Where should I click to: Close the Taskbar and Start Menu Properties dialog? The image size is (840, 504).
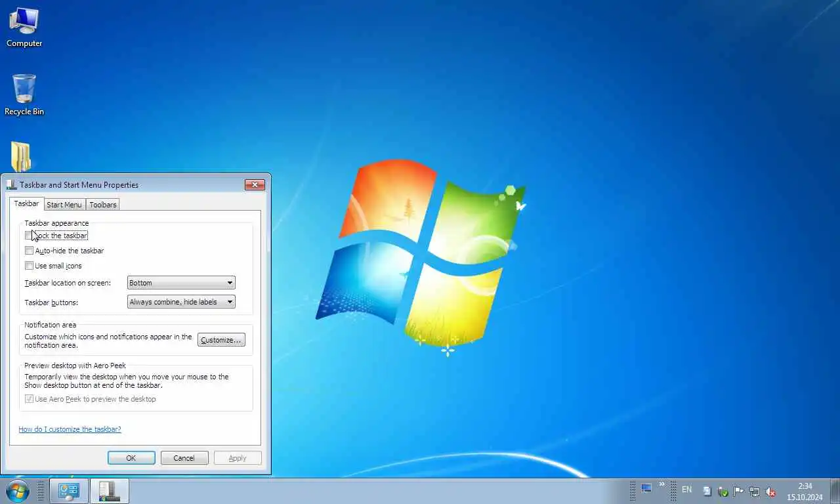[255, 185]
